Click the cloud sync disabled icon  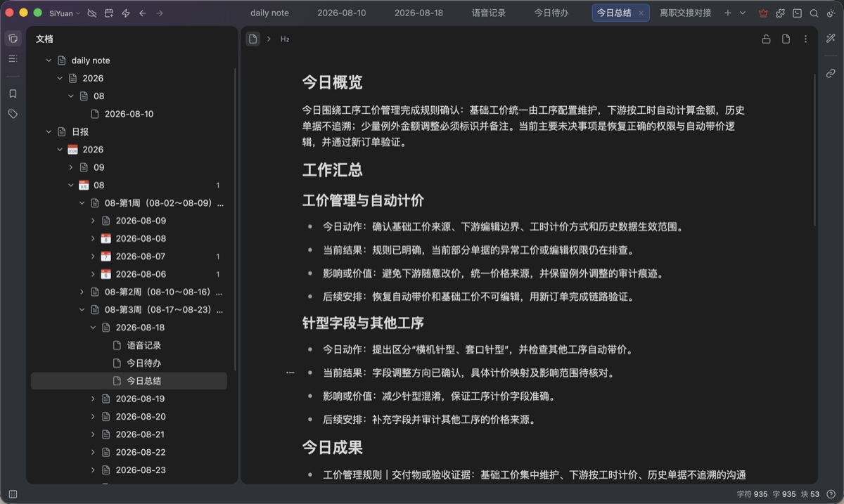tap(92, 13)
